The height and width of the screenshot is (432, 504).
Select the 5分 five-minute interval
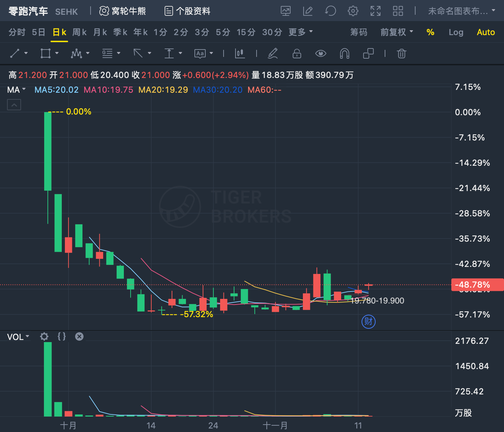point(223,32)
